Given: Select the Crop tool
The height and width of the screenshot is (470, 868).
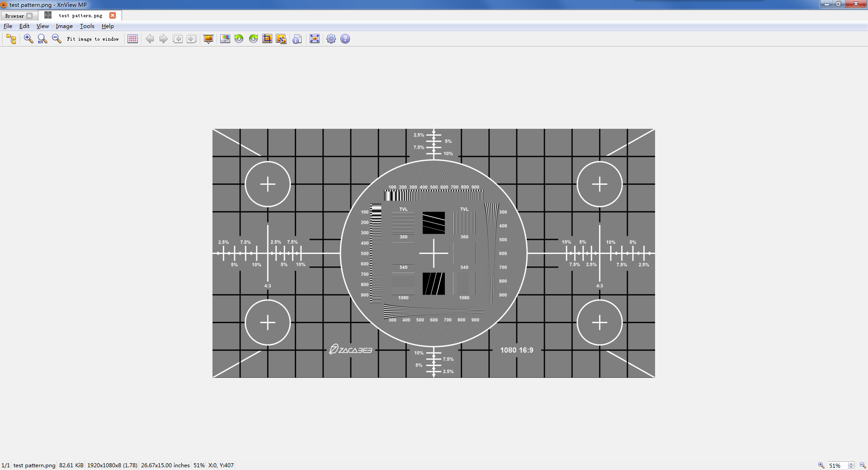Looking at the screenshot, I should 267,39.
